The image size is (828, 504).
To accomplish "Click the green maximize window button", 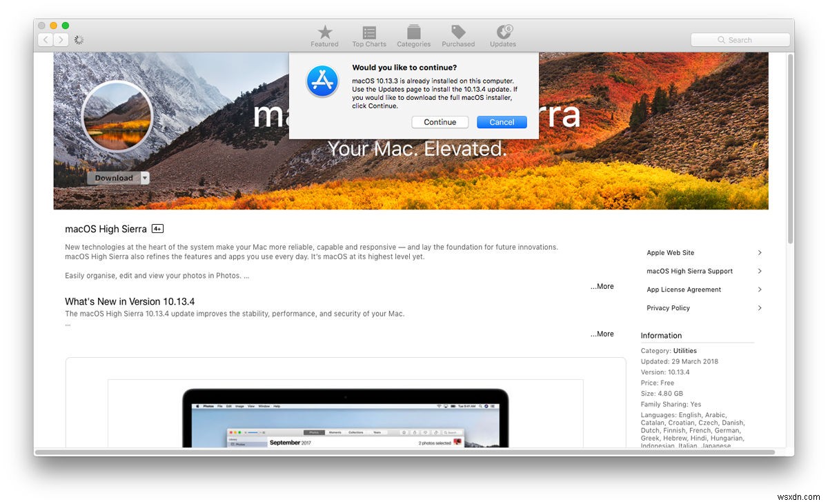I will click(x=66, y=26).
